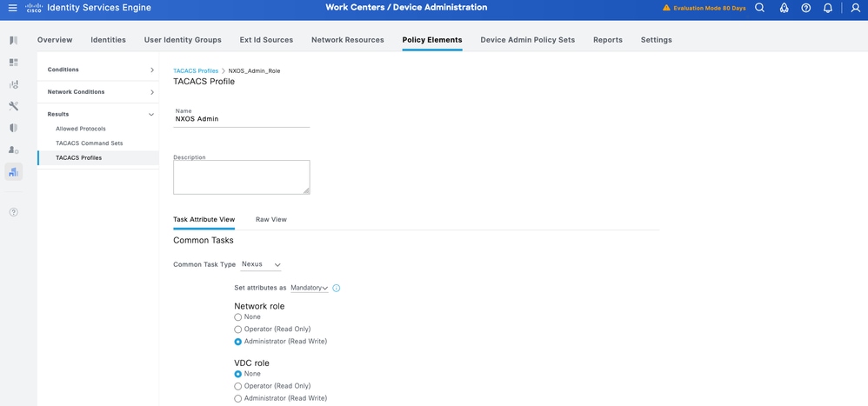Select Network role None
This screenshot has width=868, height=406.
click(238, 317)
